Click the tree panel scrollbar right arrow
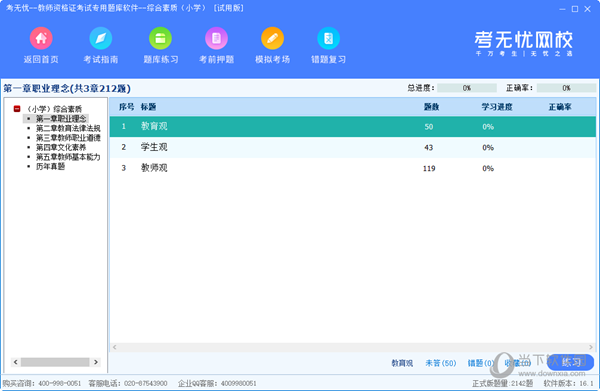The width and height of the screenshot is (600, 391). tap(96, 362)
